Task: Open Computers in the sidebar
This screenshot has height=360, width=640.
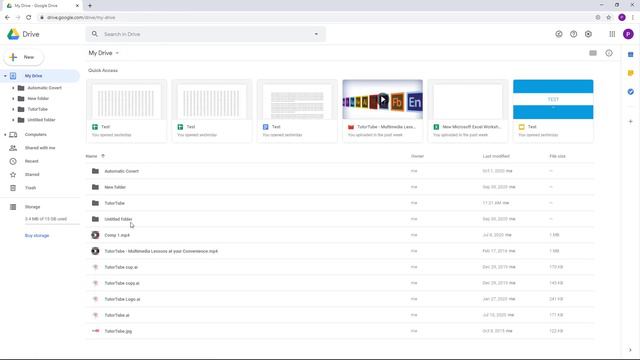Action: pyautogui.click(x=36, y=135)
